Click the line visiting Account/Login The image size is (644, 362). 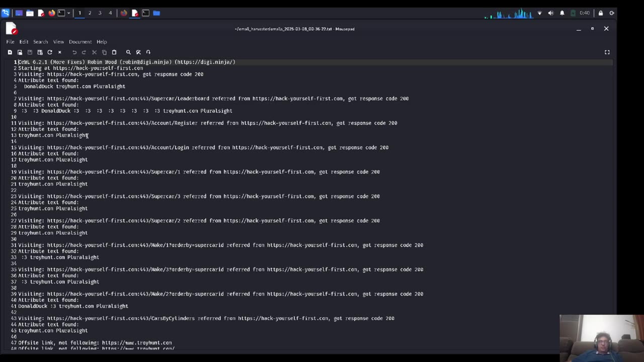coord(203,148)
